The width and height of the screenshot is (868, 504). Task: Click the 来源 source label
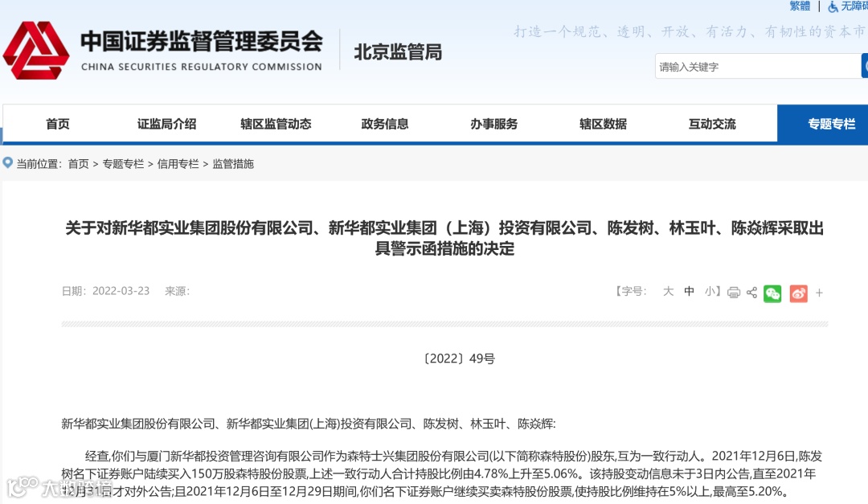click(x=177, y=291)
